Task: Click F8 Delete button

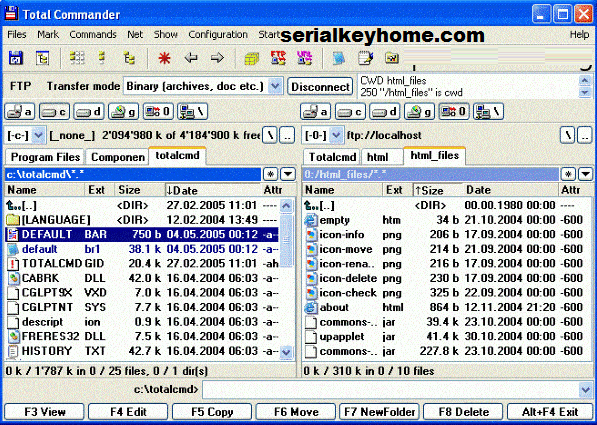Action: click(463, 412)
